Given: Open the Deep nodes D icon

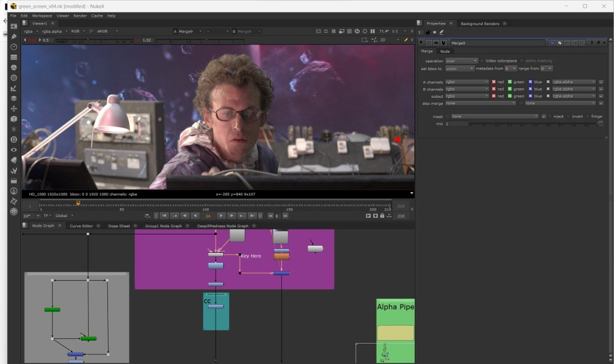Looking at the screenshot, I should pos(14,140).
